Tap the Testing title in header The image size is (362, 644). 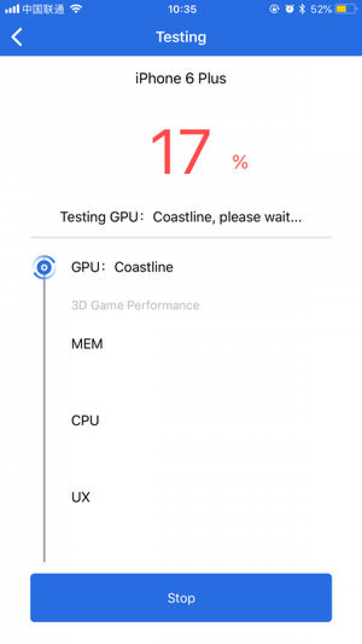181,37
